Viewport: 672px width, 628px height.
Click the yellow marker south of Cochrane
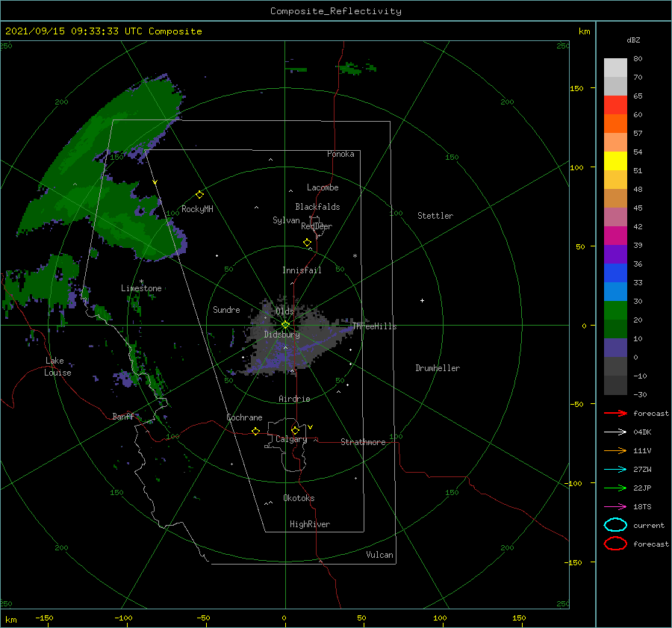coord(255,431)
